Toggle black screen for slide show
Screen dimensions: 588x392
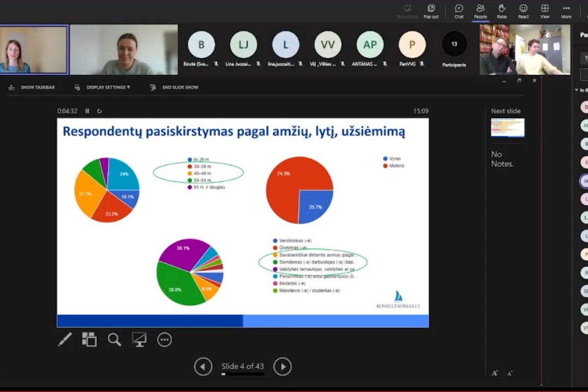click(x=139, y=340)
